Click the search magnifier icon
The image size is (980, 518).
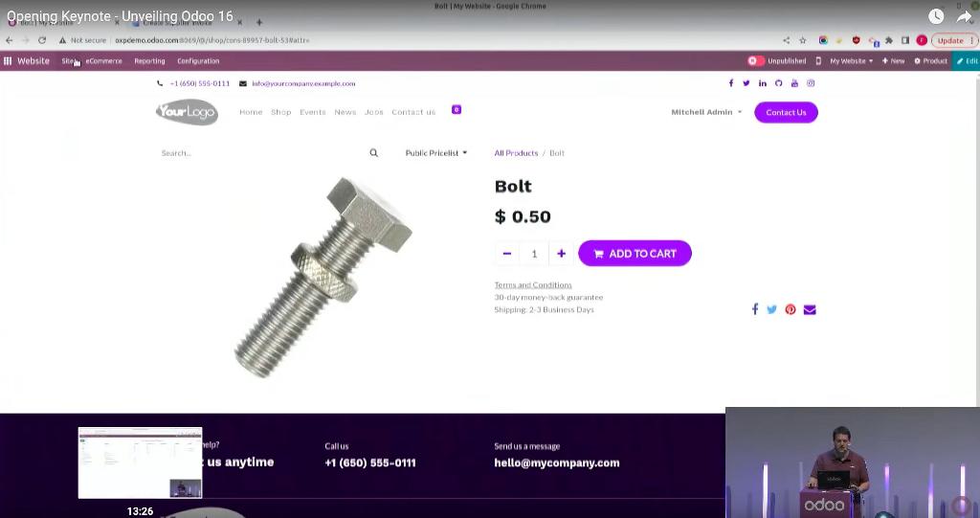[x=374, y=152]
